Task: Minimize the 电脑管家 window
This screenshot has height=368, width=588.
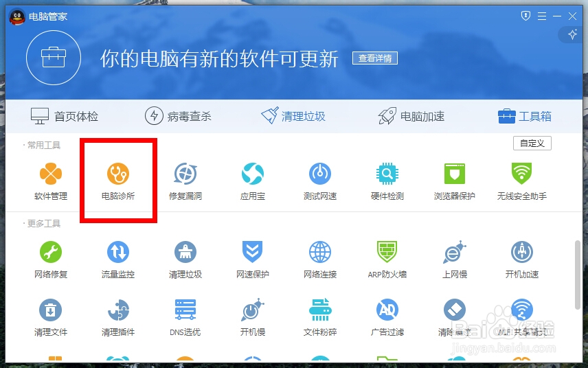Action: [557, 16]
